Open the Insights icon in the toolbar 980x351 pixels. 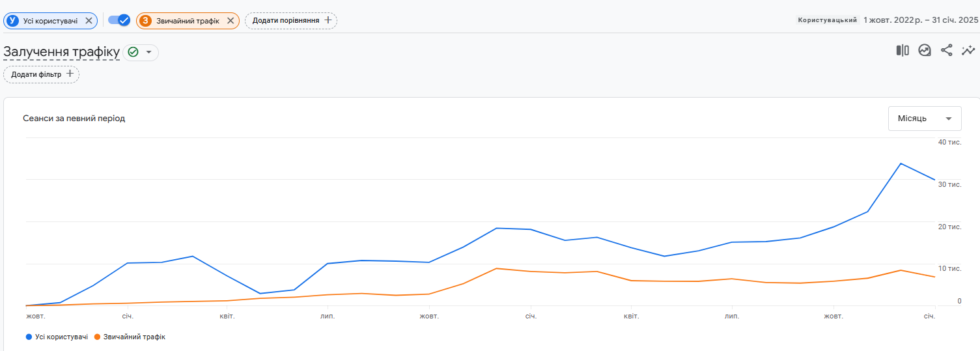coord(925,51)
